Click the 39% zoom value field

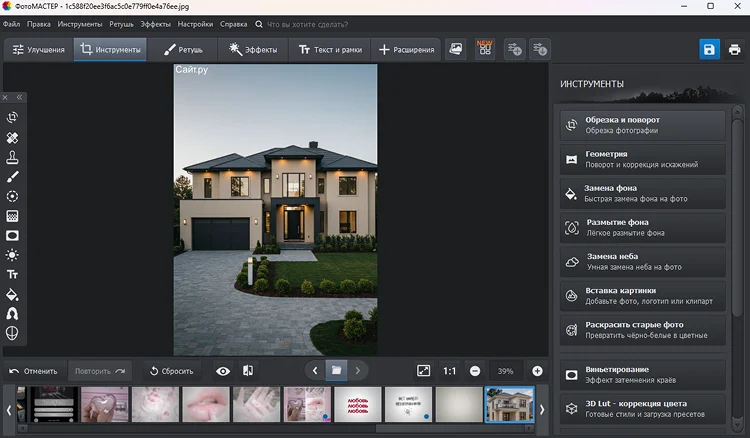(x=506, y=371)
